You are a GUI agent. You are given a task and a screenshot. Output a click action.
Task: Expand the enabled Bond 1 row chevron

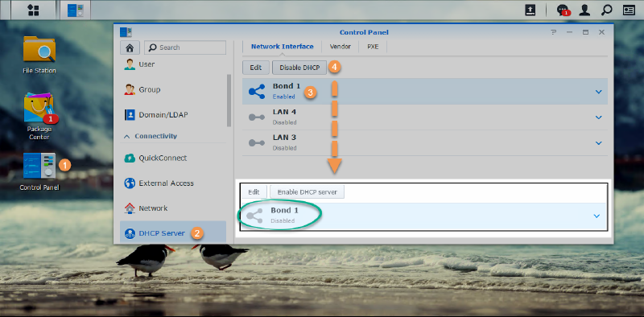pos(598,92)
